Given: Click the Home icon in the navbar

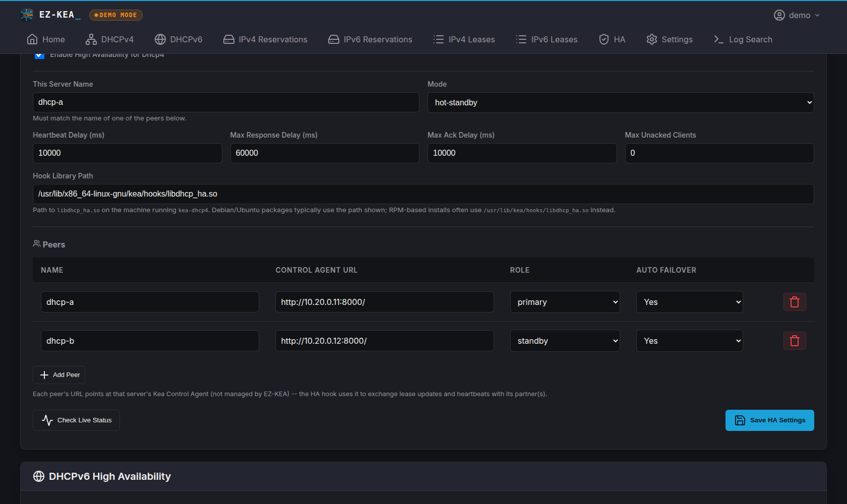Looking at the screenshot, I should (x=32, y=39).
